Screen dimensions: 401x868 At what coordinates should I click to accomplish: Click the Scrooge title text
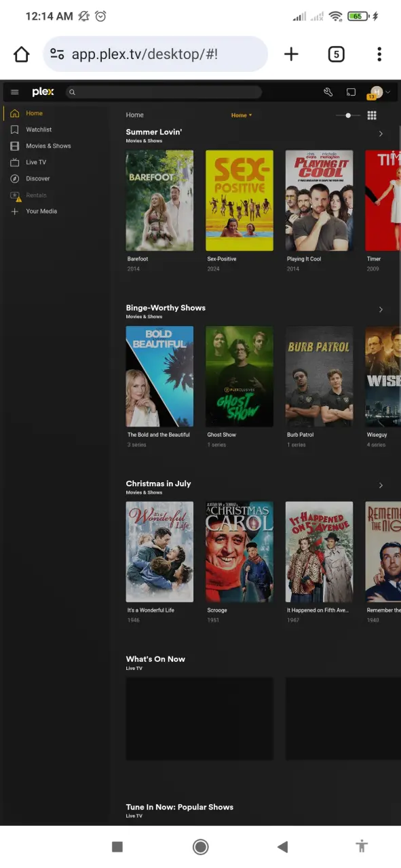(x=217, y=610)
